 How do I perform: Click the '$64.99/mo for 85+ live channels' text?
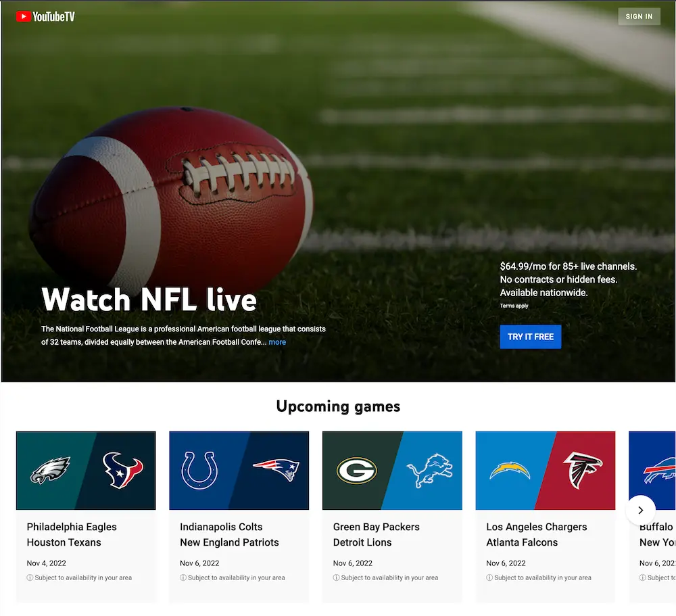[x=569, y=266]
